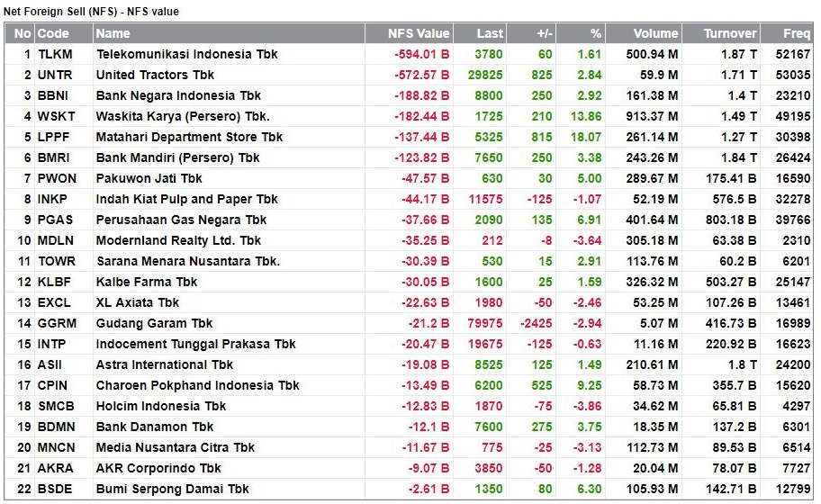Image resolution: width=821 pixels, height=504 pixels.
Task: Select the SMCB stock code
Action: (56, 406)
